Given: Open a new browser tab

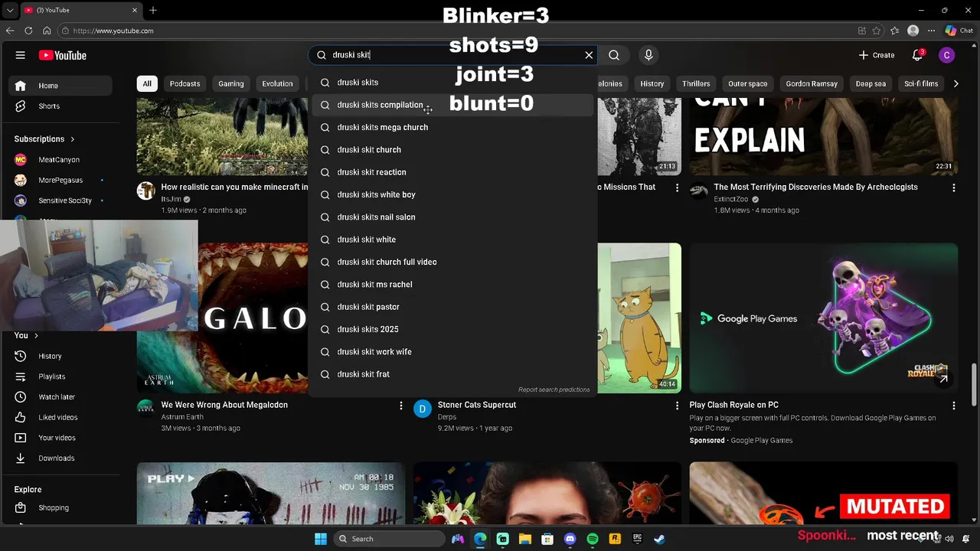Looking at the screenshot, I should (153, 10).
